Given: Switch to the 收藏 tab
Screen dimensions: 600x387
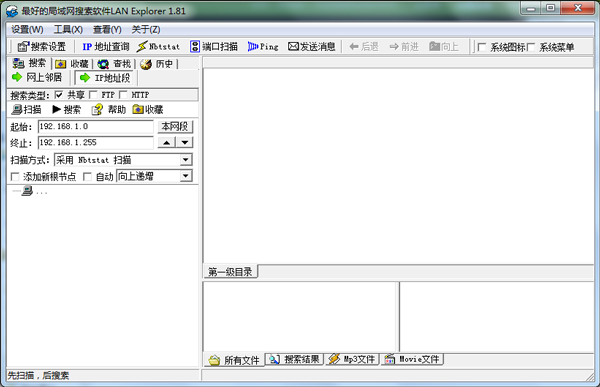Looking at the screenshot, I should click(72, 64).
